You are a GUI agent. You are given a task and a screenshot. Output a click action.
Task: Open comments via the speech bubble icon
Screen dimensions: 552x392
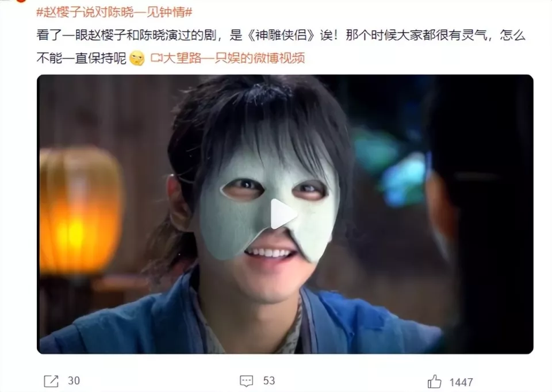click(247, 381)
